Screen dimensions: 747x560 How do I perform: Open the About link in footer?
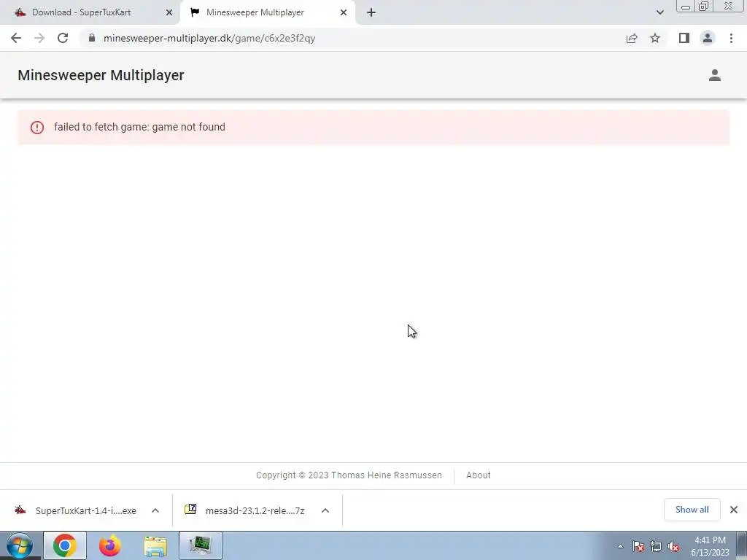[x=479, y=475]
